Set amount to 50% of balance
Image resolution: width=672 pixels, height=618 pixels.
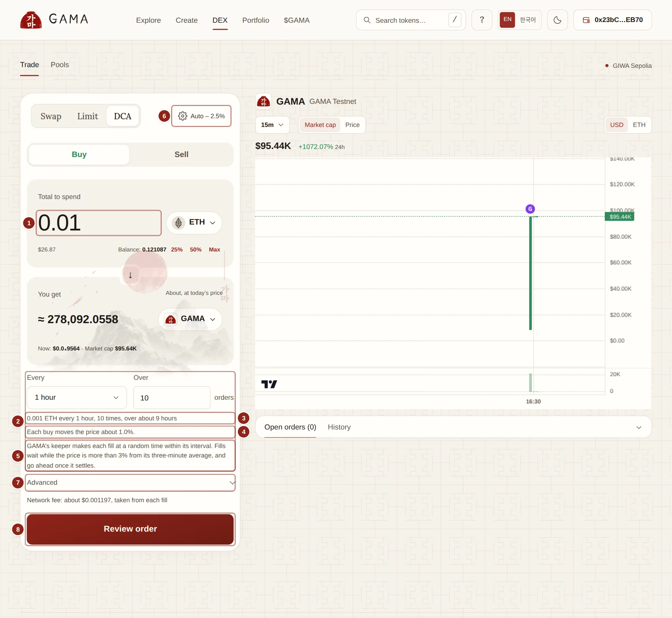(196, 250)
